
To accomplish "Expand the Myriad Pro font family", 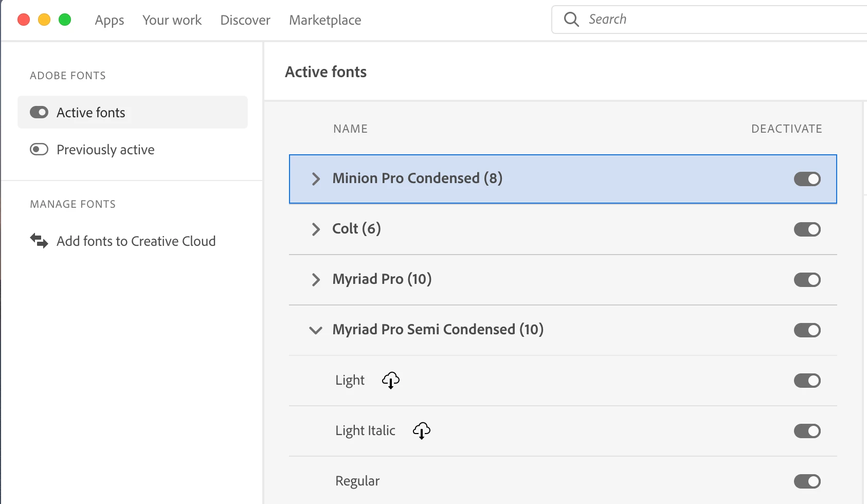I will [316, 280].
